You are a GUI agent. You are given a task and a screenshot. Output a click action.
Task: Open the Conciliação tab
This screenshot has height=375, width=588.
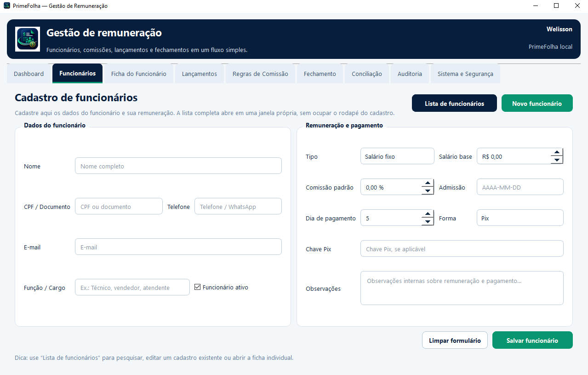pos(367,74)
